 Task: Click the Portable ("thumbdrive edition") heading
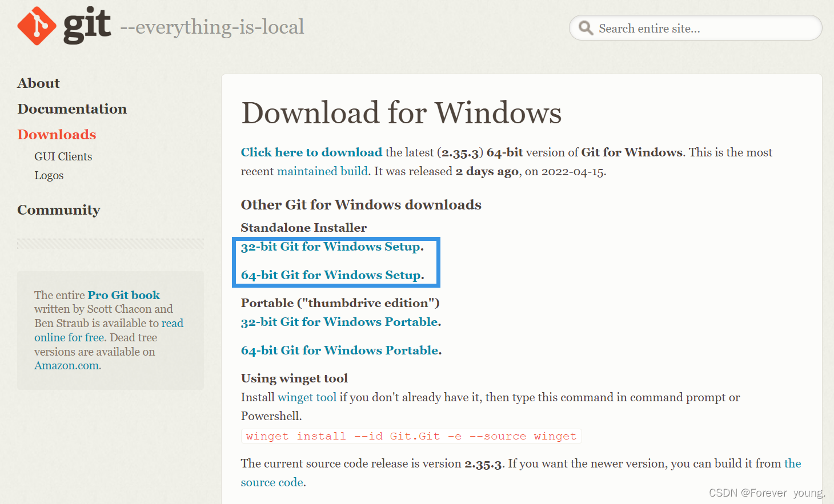pyautogui.click(x=340, y=303)
